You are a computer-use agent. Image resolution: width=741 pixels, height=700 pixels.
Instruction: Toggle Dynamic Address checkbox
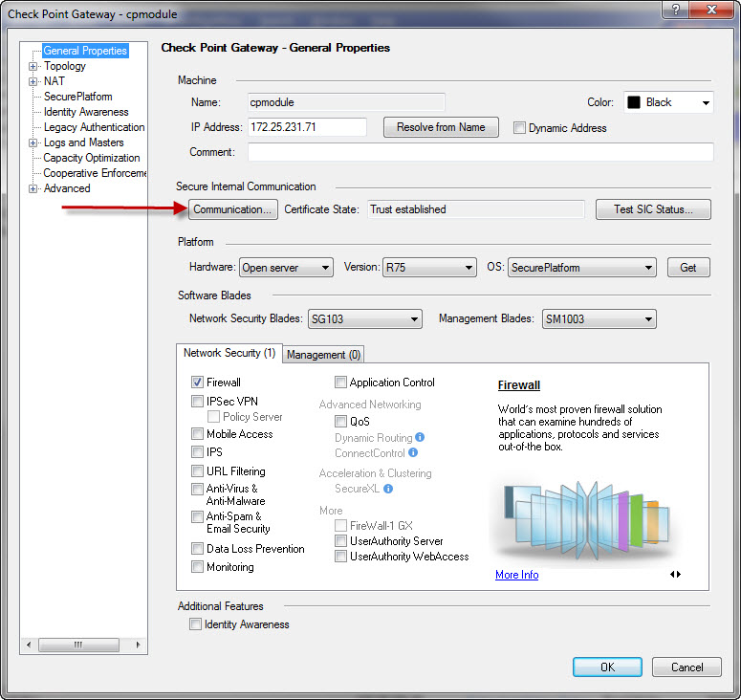519,127
